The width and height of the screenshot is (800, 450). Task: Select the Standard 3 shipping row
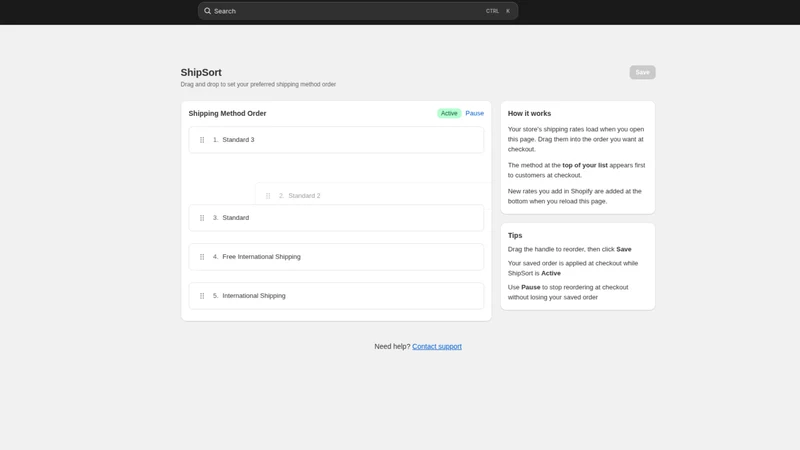(x=336, y=140)
